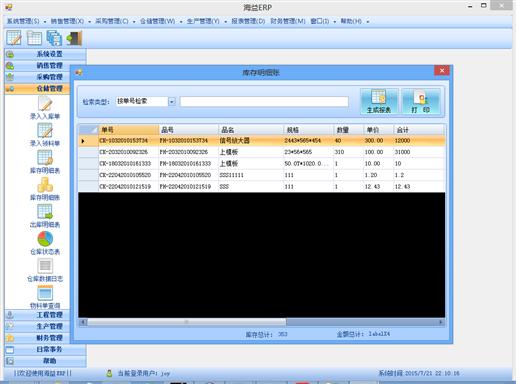Click the 2443*565*454 spec cell
This screenshot has width=516, height=384.
tap(308, 141)
